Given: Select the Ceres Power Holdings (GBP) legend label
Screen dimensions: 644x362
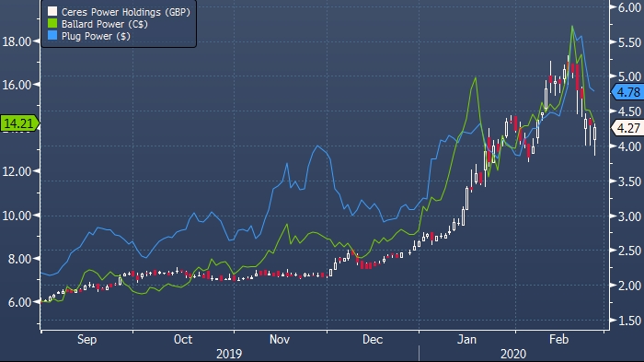Looking at the screenshot, I should pyautogui.click(x=126, y=12).
